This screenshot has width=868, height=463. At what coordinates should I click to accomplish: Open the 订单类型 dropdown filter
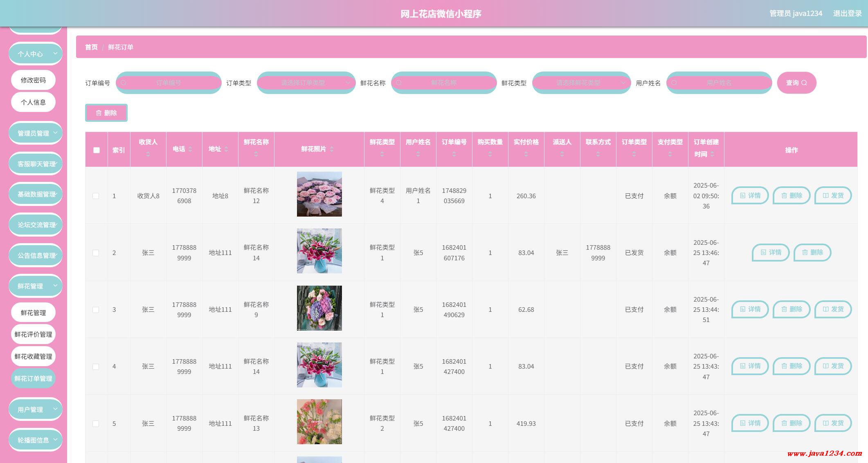pyautogui.click(x=306, y=83)
